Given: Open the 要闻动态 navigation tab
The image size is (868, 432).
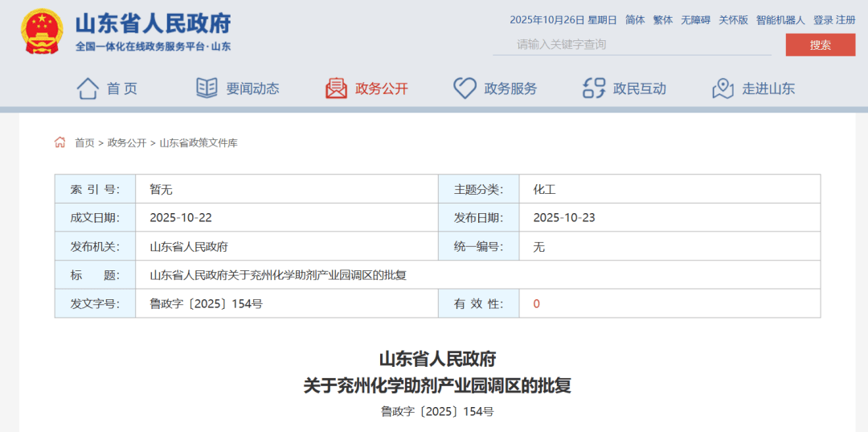Looking at the screenshot, I should pyautogui.click(x=252, y=88).
